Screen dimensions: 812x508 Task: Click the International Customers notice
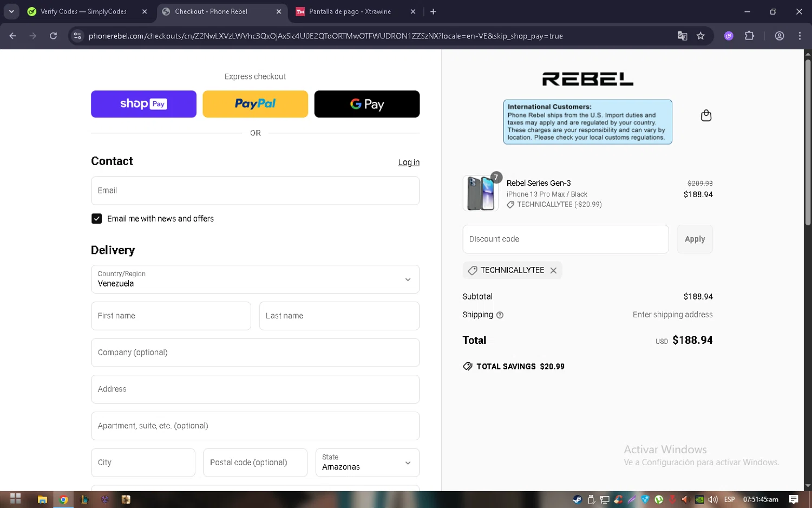point(587,122)
